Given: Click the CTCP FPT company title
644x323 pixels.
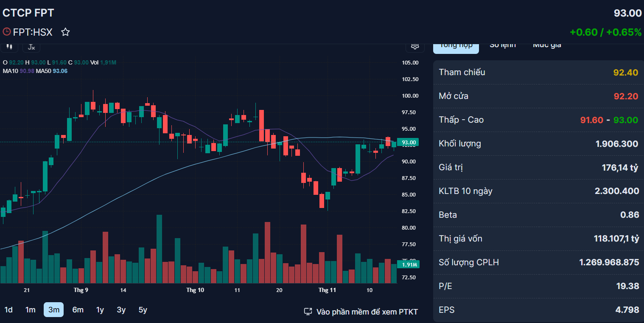Looking at the screenshot, I should tap(28, 13).
